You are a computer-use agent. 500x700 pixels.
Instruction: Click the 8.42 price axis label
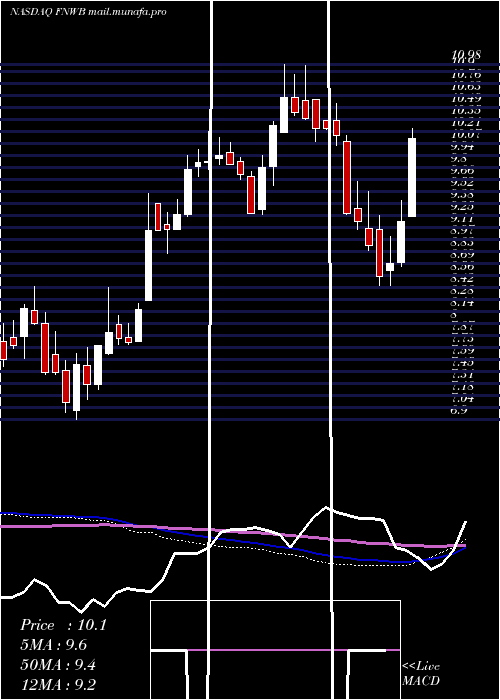(462, 279)
